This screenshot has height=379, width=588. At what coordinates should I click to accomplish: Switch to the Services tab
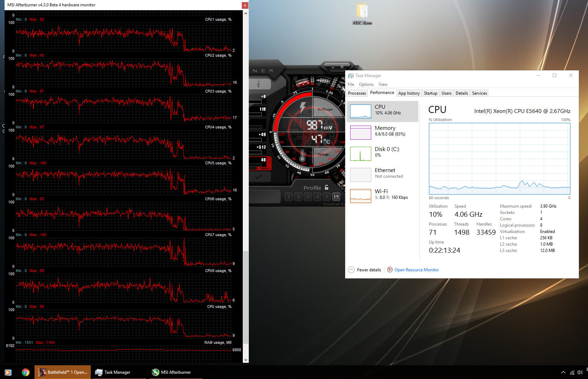[x=479, y=93]
